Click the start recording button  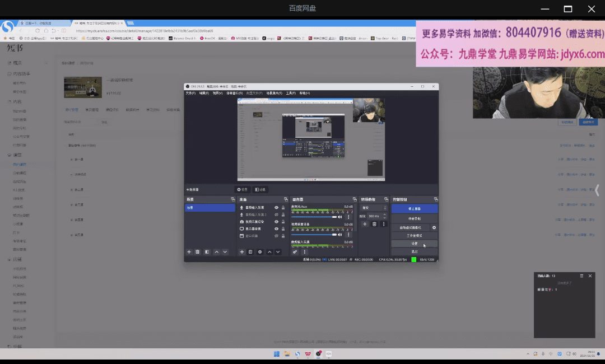pyautogui.click(x=414, y=218)
